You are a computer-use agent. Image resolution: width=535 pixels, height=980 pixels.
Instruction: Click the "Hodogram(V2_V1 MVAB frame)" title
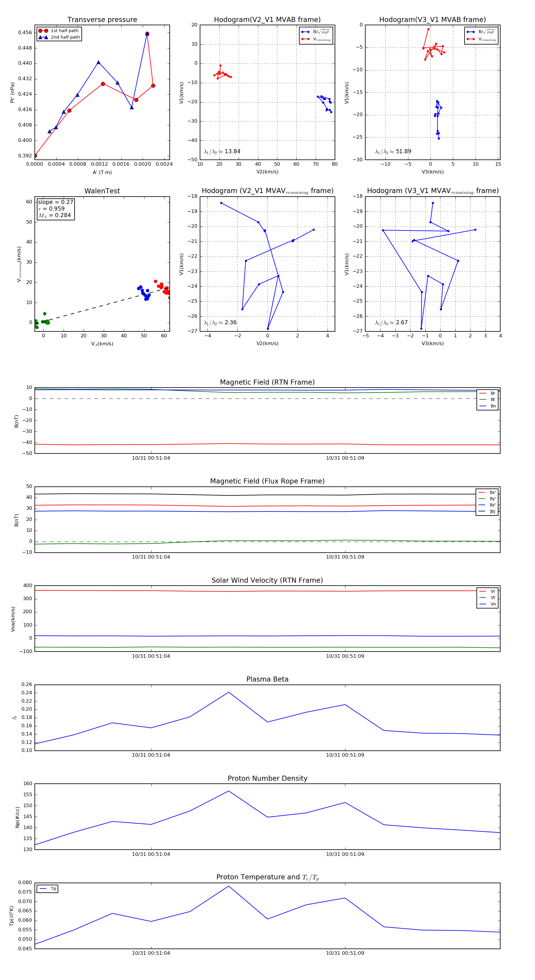coord(267,19)
